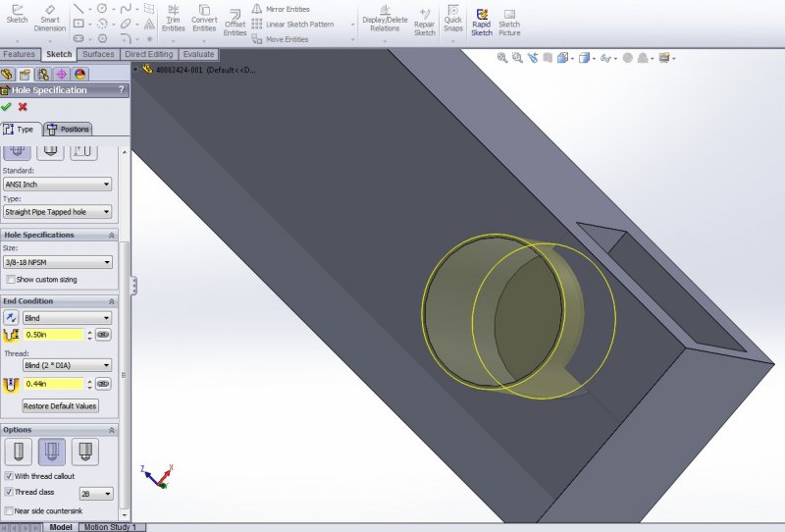Open the Size dropdown showing 3/8-18 NPSM
This screenshot has height=532, width=785.
click(x=58, y=262)
